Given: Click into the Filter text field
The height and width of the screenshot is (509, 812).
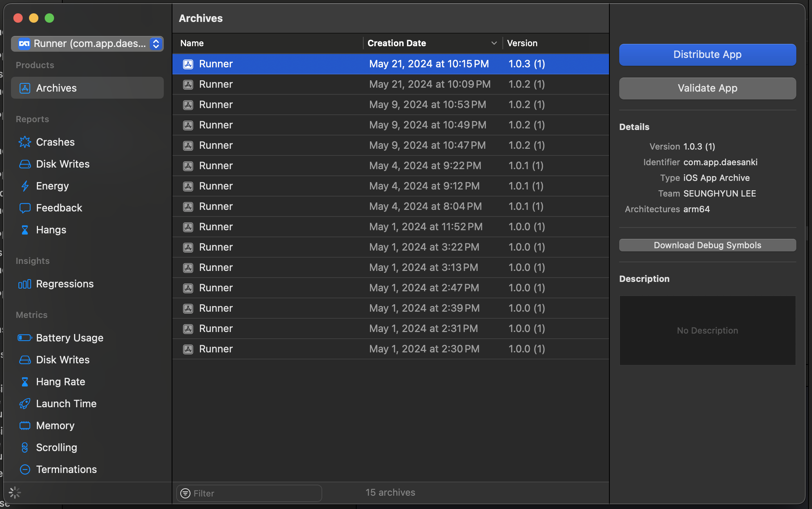Looking at the screenshot, I should [x=255, y=493].
